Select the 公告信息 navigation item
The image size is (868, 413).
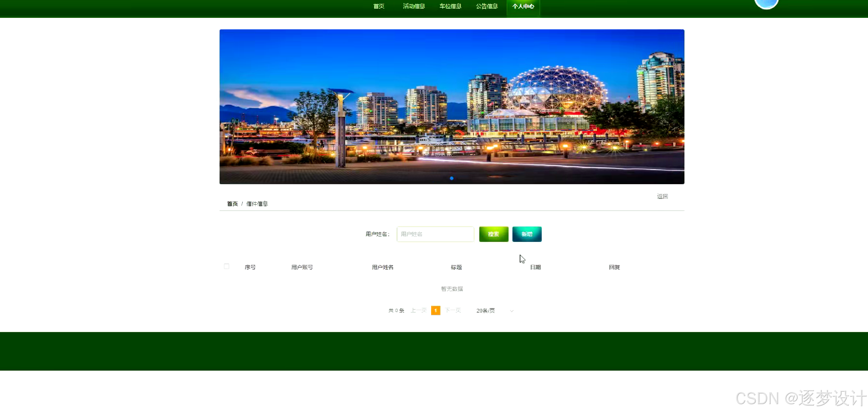(x=487, y=6)
